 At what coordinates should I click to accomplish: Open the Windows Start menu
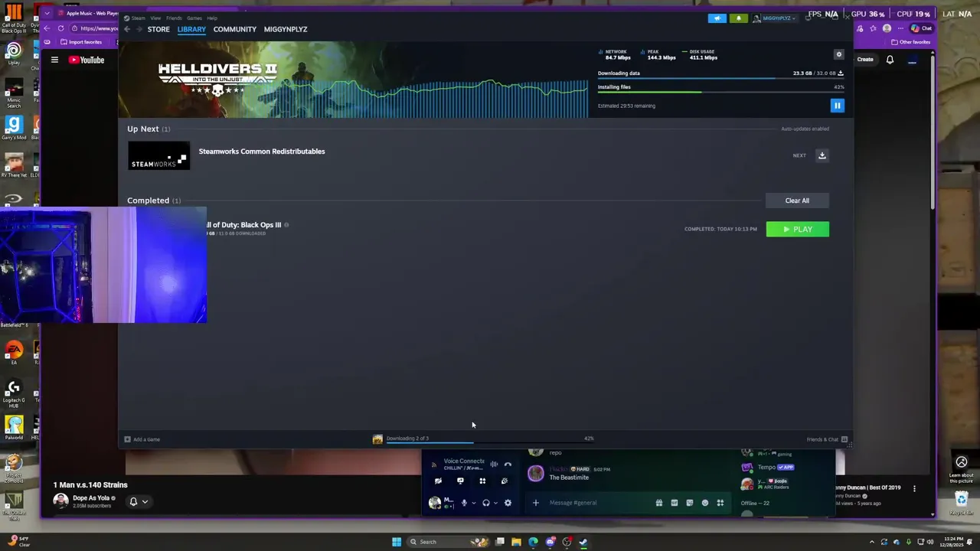pos(397,542)
